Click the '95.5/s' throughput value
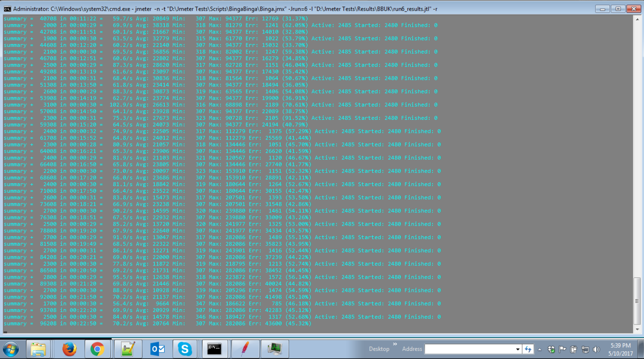 click(x=123, y=277)
